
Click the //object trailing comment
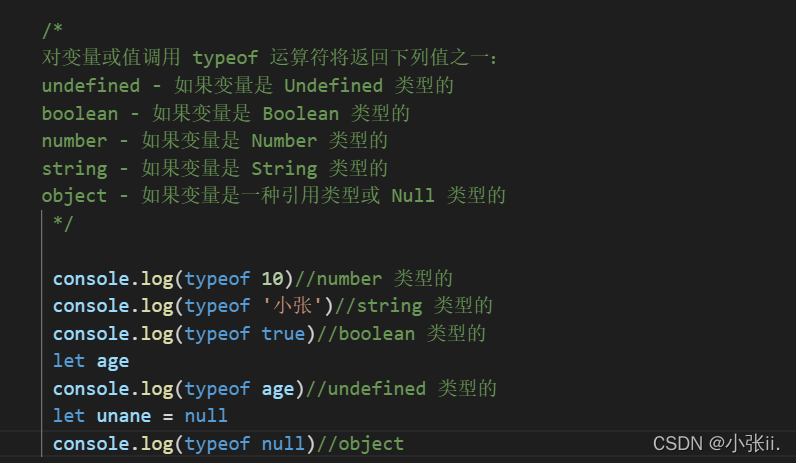point(360,444)
